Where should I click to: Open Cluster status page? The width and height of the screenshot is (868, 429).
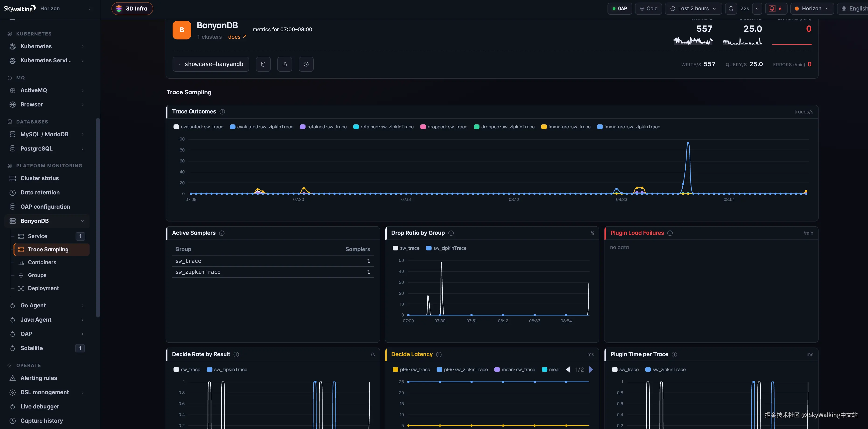(47, 178)
